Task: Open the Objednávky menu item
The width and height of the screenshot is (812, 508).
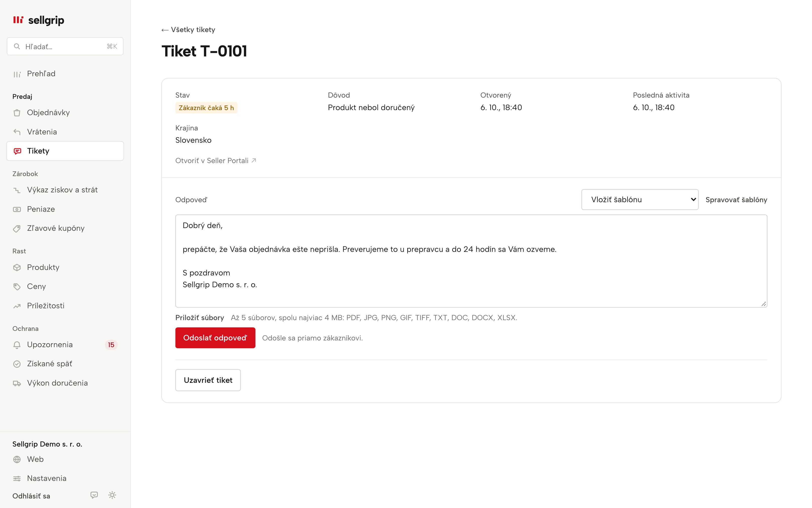Action: pos(65,113)
